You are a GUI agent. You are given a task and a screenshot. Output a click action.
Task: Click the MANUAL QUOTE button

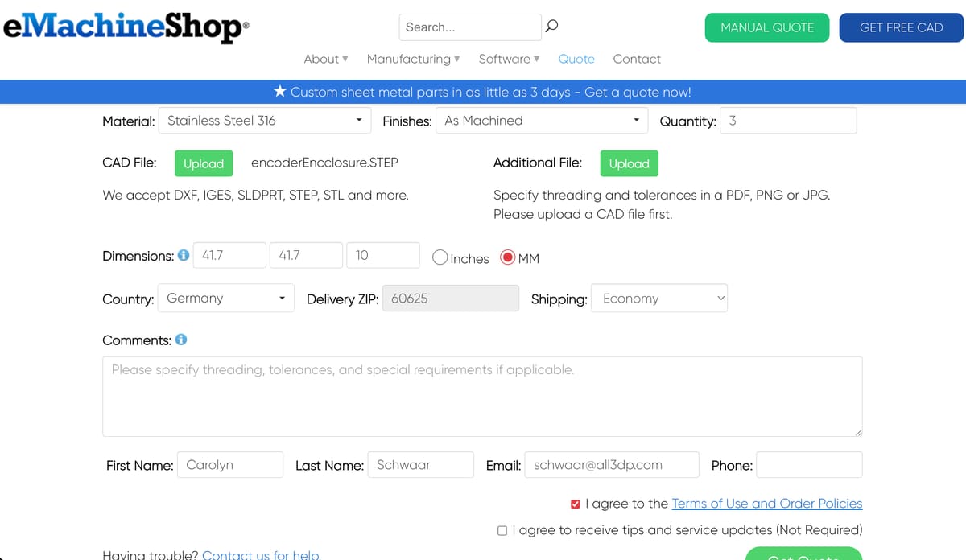[767, 27]
